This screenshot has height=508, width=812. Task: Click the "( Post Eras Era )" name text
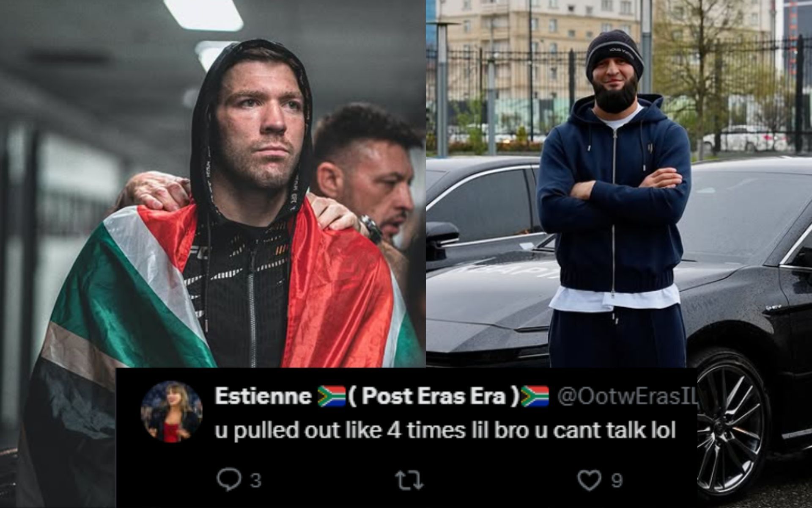coord(434,396)
